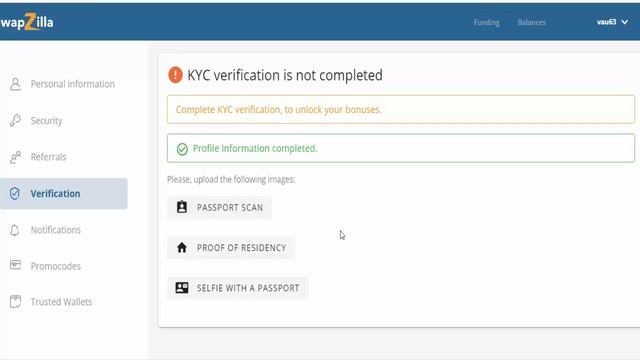The width and height of the screenshot is (640, 360).
Task: Click the Personal information person icon
Action: point(16,84)
